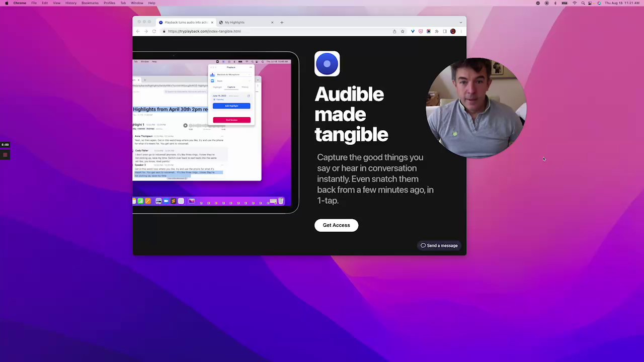Click the recording timer on left edge
This screenshot has width=644, height=362.
(x=5, y=145)
